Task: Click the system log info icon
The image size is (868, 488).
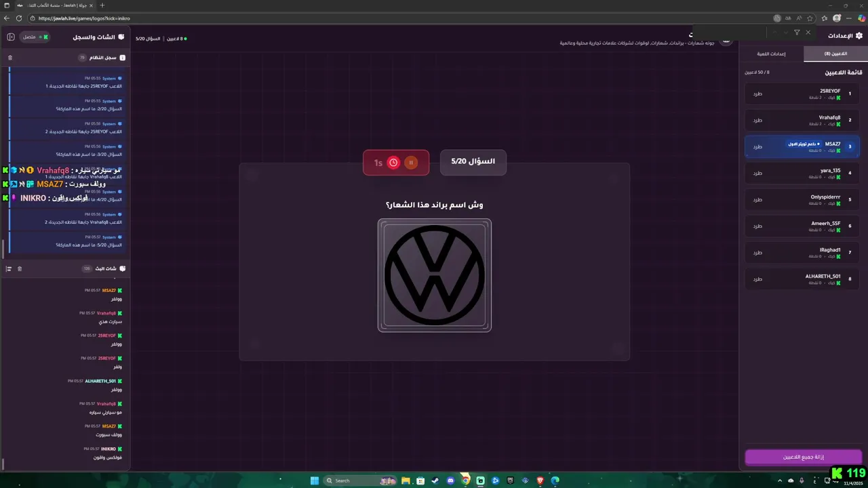Action: tap(123, 58)
